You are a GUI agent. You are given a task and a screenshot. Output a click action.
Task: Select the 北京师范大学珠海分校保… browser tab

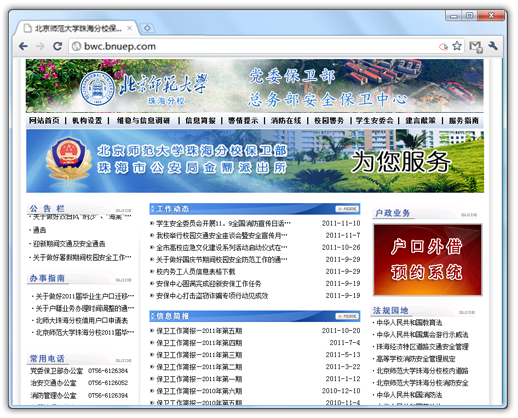point(75,28)
